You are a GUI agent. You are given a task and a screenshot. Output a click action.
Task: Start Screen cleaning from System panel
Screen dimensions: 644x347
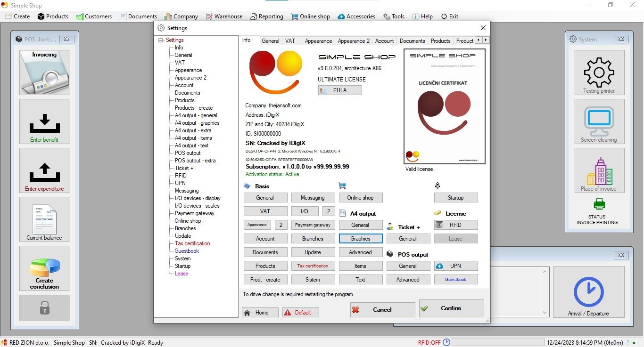[599, 121]
